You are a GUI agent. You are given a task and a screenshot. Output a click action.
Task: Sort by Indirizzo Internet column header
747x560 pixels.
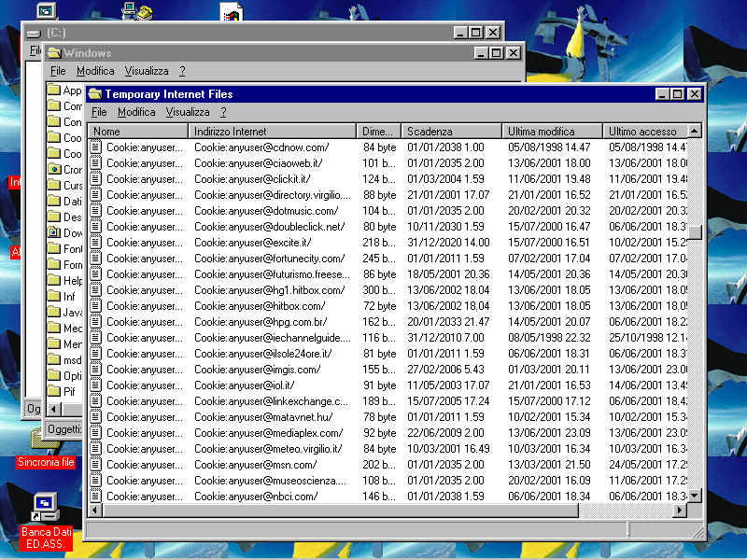coord(273,131)
